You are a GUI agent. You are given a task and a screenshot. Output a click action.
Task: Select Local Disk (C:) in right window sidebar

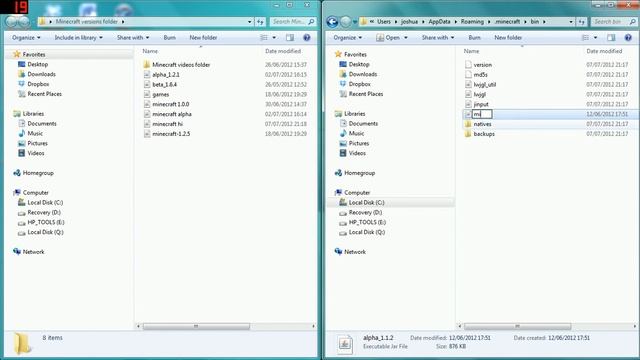tap(366, 202)
